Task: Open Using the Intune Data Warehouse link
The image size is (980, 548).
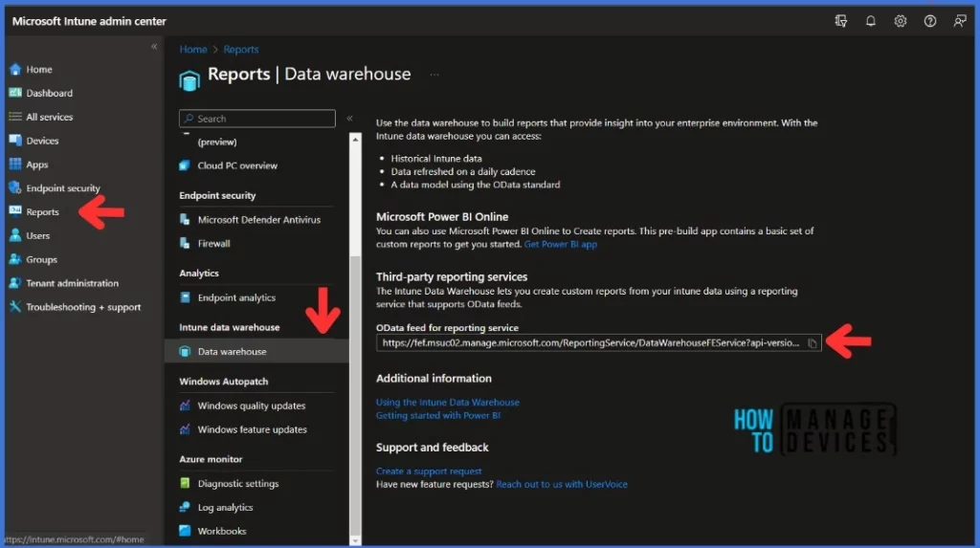Action: [x=448, y=403]
